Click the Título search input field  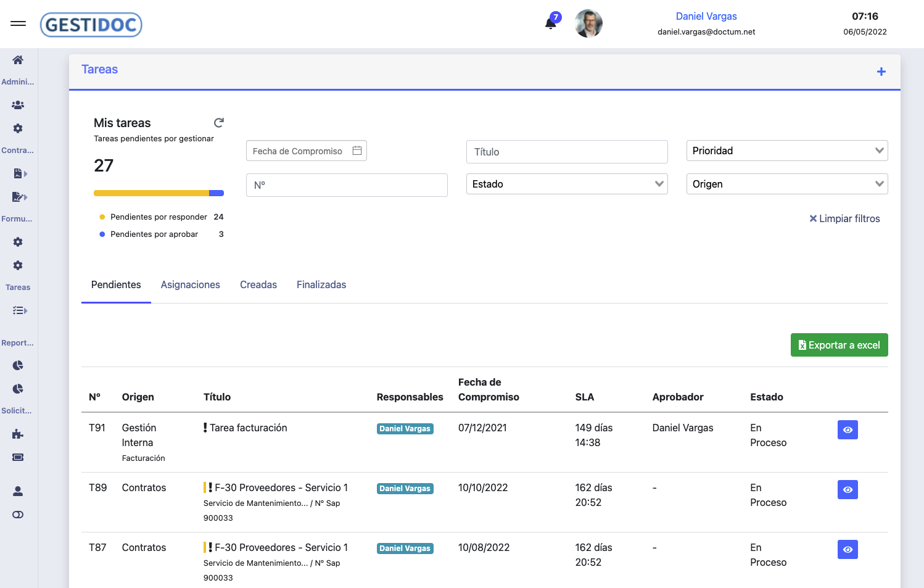pyautogui.click(x=566, y=151)
